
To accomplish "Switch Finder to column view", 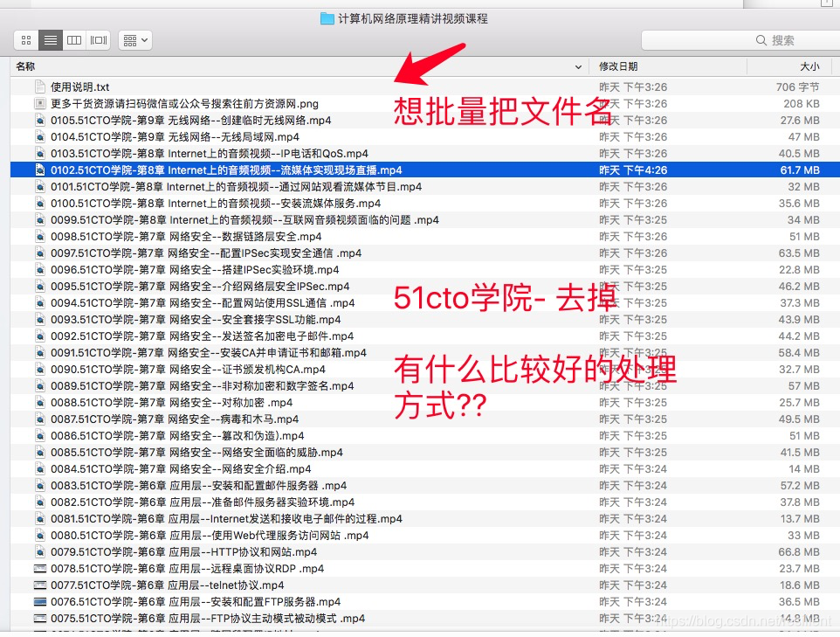I will coord(74,40).
